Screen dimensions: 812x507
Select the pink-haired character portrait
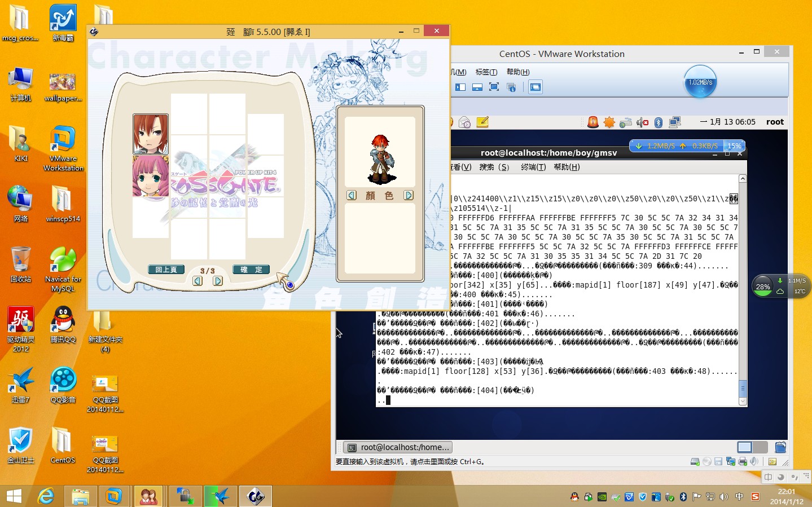(151, 176)
